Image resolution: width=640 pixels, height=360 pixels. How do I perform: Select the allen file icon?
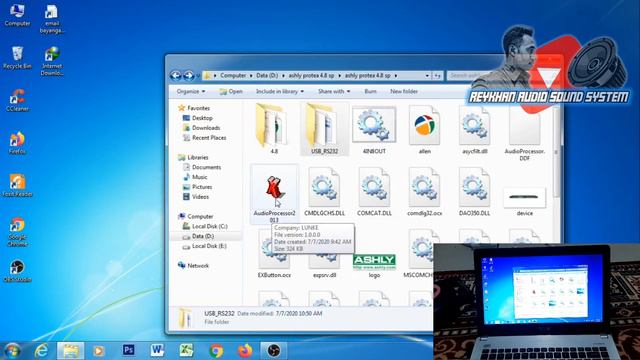[x=424, y=129]
